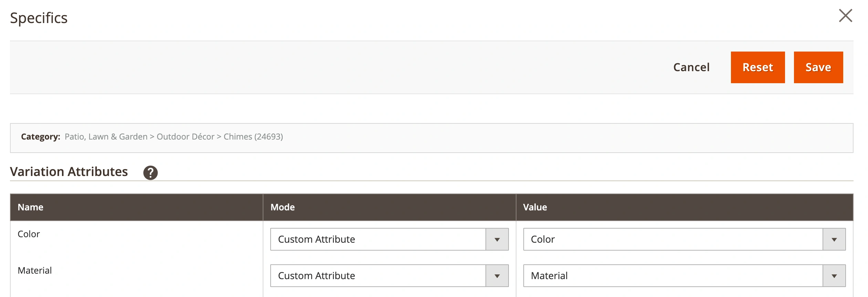
Task: Click the arrow on Material's Custom Attribute select
Action: coord(497,276)
